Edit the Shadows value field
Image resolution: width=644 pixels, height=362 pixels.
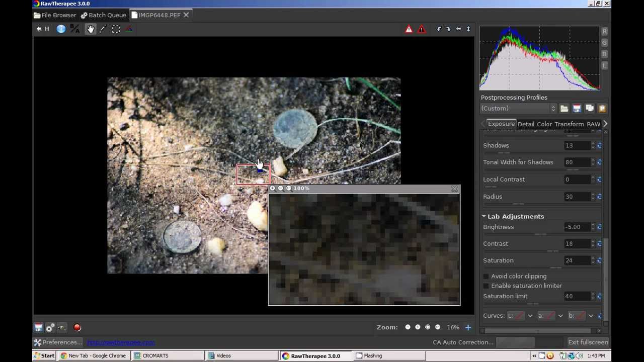[x=577, y=145]
